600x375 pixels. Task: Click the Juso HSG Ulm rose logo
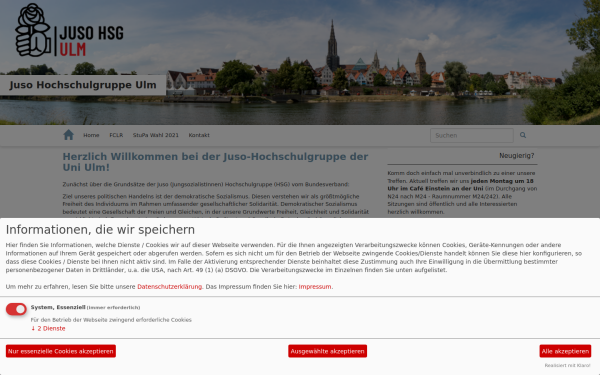coord(69,30)
